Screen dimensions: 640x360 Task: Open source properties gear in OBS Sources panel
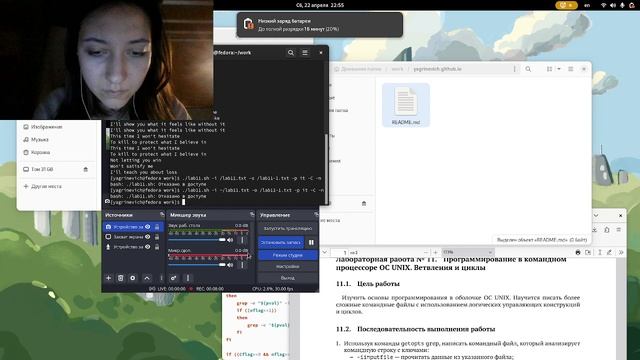pyautogui.click(x=133, y=278)
